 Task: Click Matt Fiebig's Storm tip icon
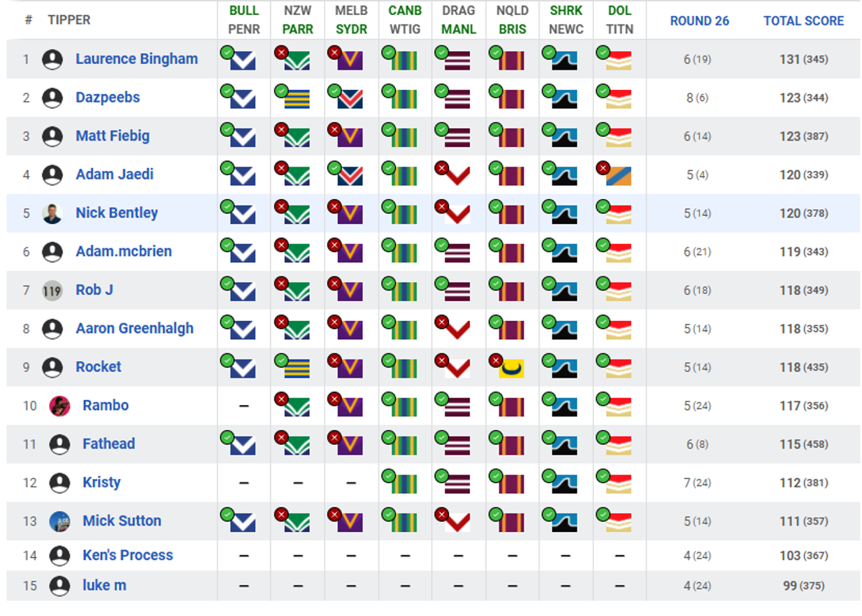tap(350, 136)
